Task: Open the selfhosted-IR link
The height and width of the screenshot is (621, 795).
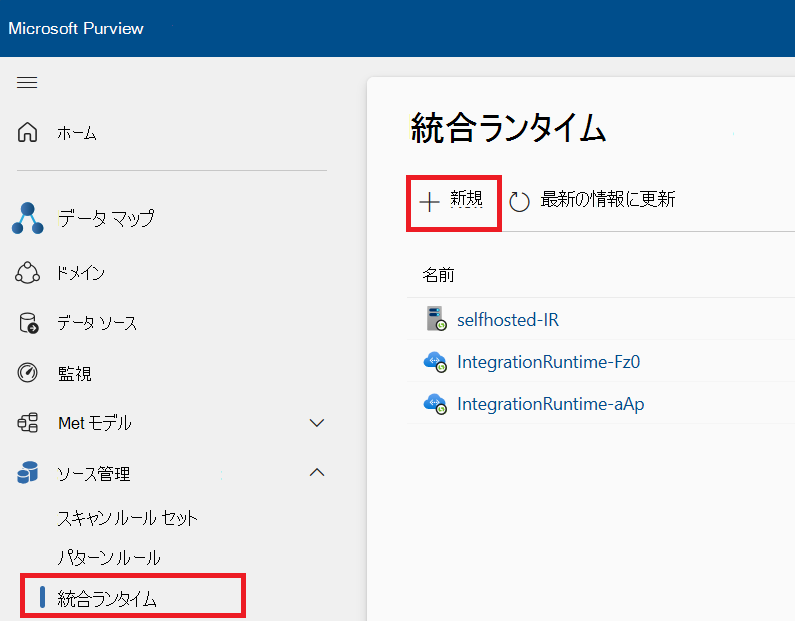Action: point(508,320)
